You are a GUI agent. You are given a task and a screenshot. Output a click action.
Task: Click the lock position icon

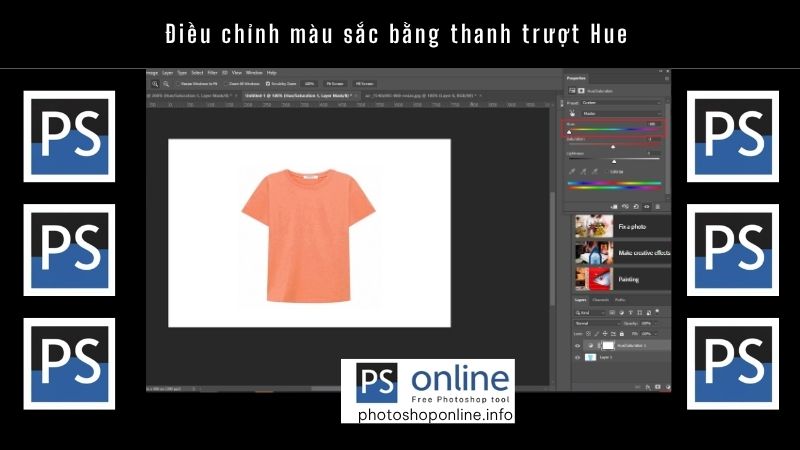tap(605, 334)
